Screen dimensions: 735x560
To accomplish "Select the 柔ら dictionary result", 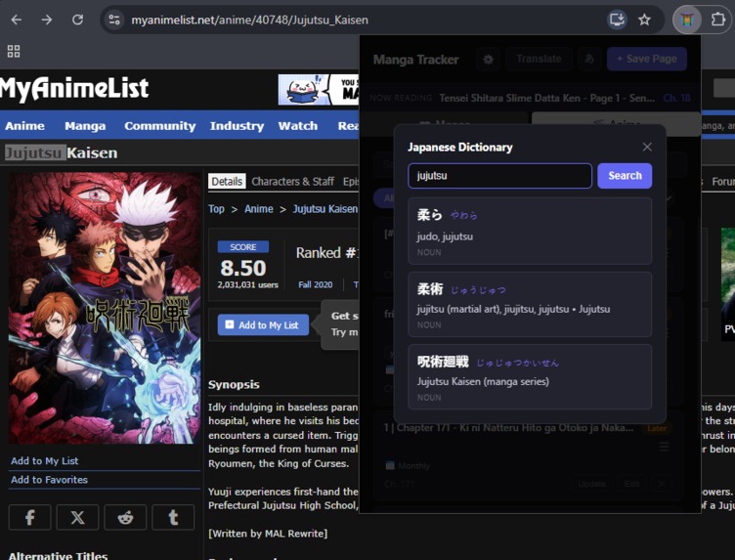I will (x=530, y=231).
